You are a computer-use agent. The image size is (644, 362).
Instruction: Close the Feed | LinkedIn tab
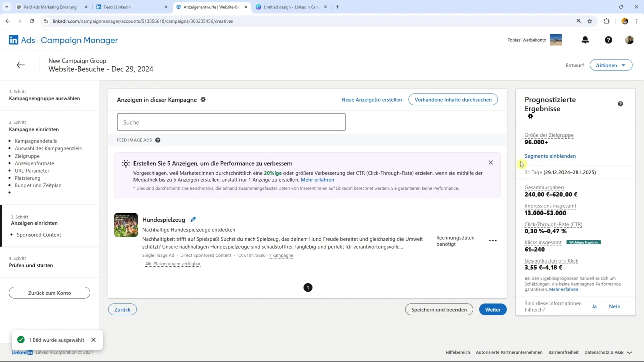[166, 7]
